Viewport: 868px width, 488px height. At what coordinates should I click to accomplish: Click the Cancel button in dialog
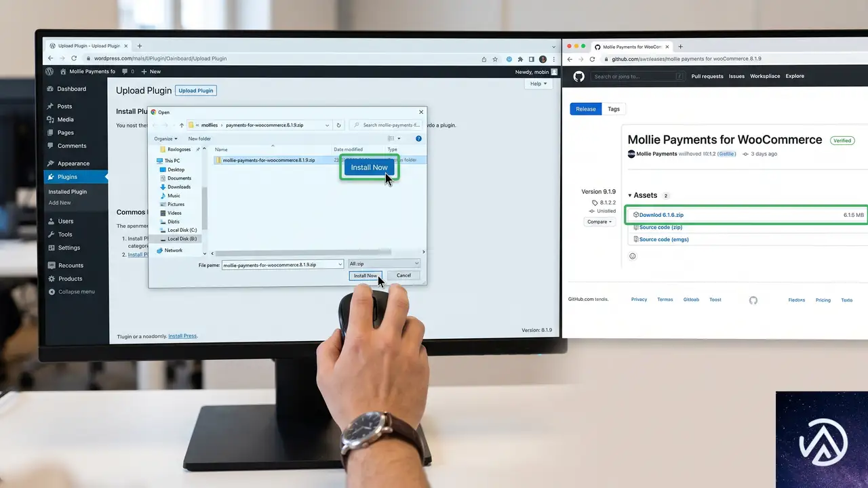pos(403,275)
